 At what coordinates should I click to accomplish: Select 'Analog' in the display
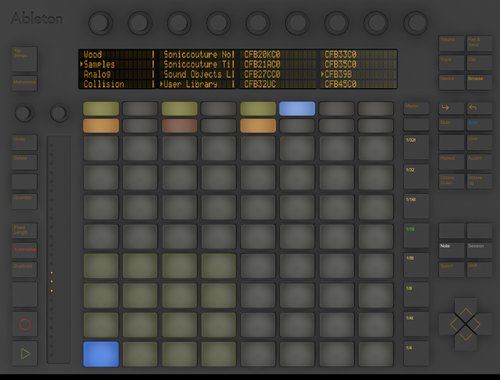pos(97,74)
